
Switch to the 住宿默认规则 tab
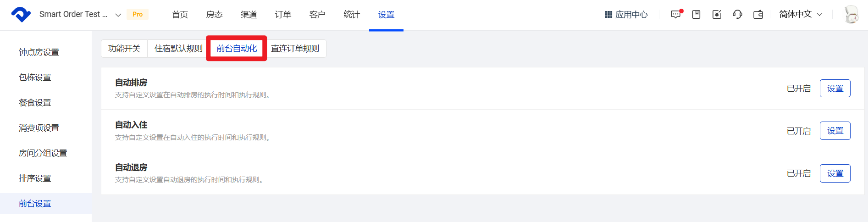(x=178, y=49)
